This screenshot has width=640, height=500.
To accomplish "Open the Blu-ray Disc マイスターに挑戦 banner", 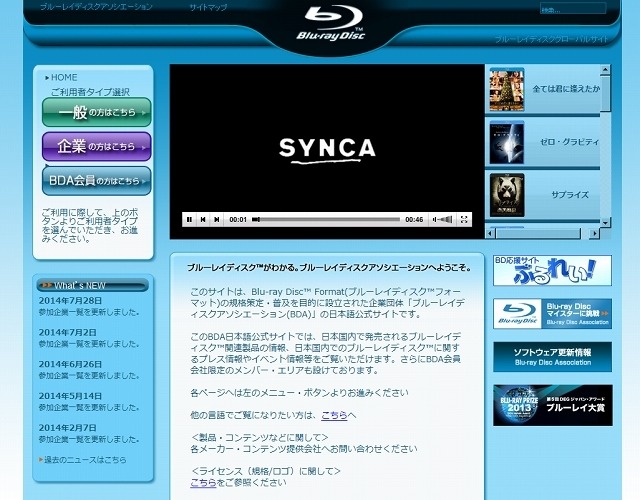I will click(x=552, y=313).
